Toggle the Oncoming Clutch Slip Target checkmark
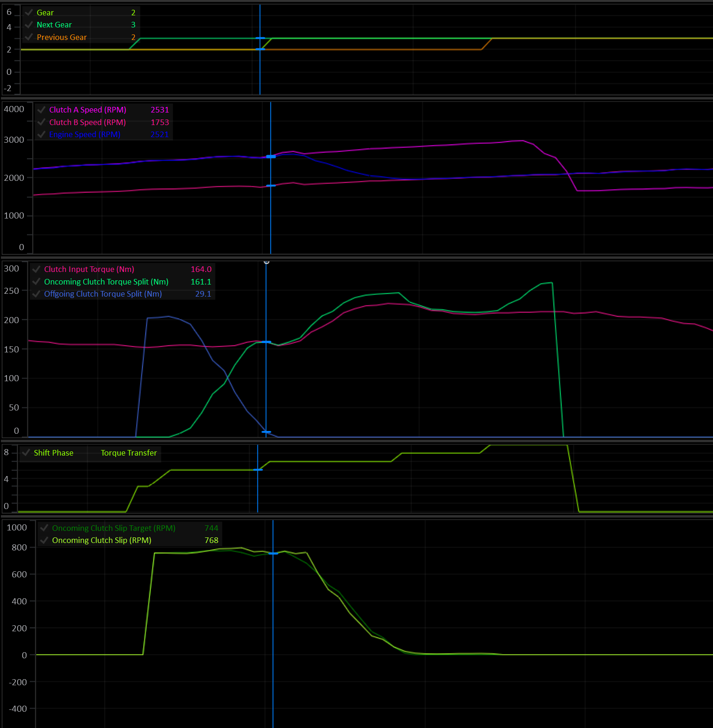713x728 pixels. pyautogui.click(x=44, y=528)
